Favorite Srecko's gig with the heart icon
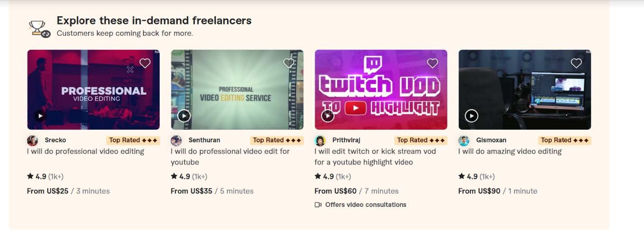 pos(145,63)
